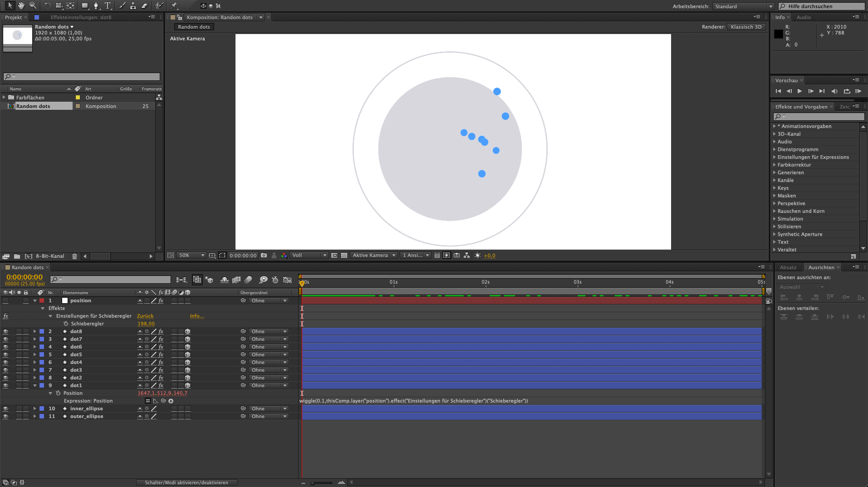Toggle transparency grid in composition viewer
The height and width of the screenshot is (487, 868).
click(344, 256)
